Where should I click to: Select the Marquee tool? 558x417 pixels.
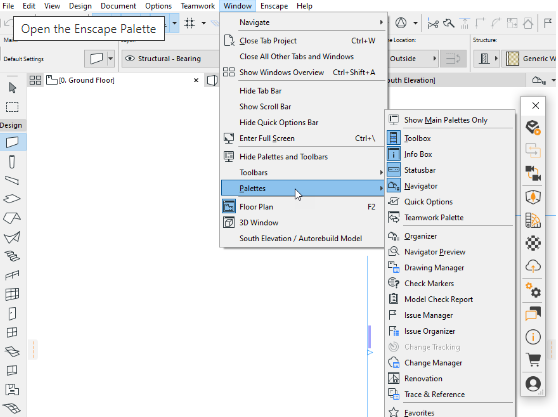click(x=12, y=107)
